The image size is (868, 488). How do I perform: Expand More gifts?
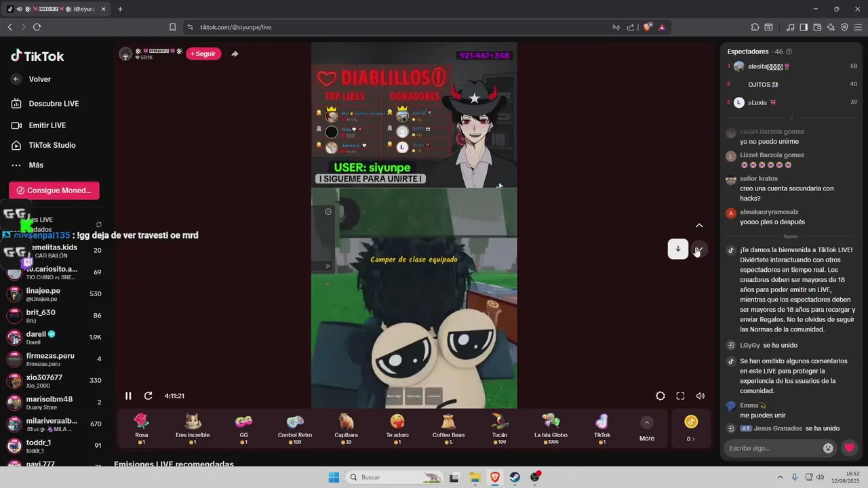click(647, 428)
